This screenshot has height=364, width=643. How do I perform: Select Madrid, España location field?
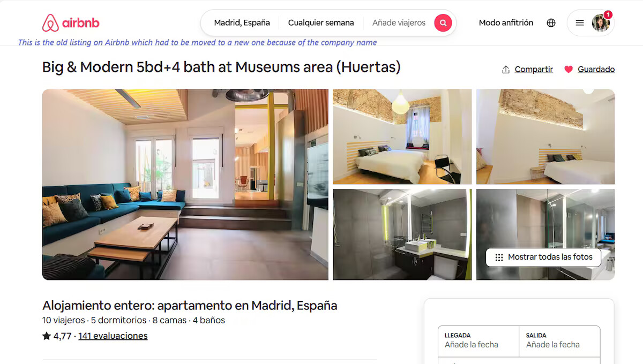[242, 23]
